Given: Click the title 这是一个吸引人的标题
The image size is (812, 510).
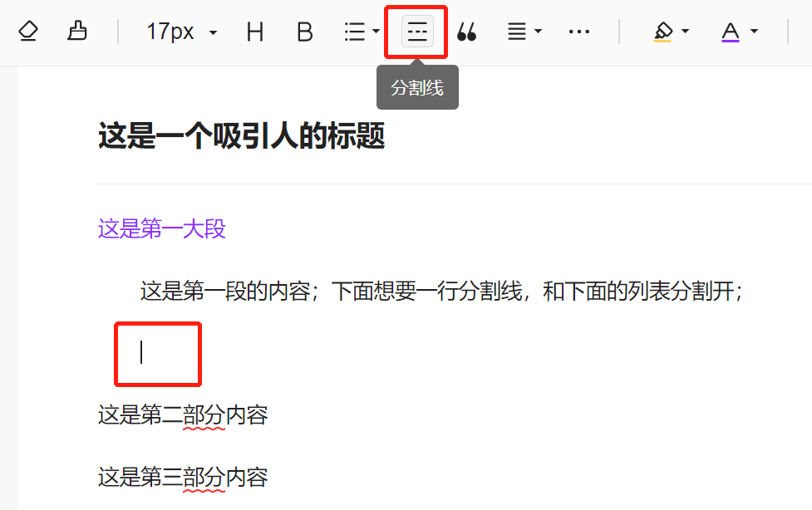Looking at the screenshot, I should click(241, 136).
